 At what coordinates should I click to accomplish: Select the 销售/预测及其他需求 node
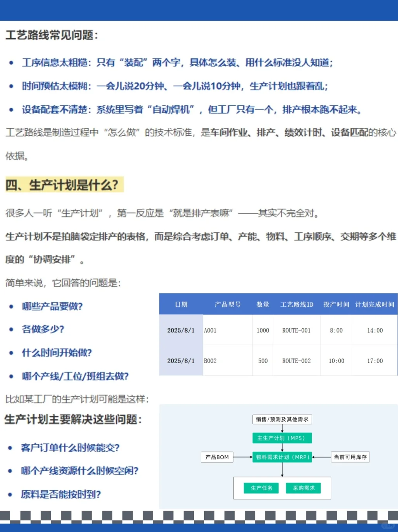[282, 419]
